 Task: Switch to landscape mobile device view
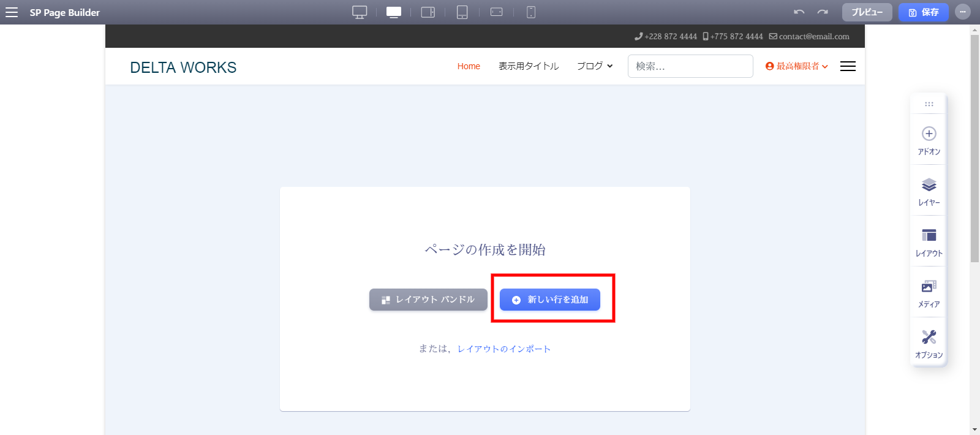(497, 12)
